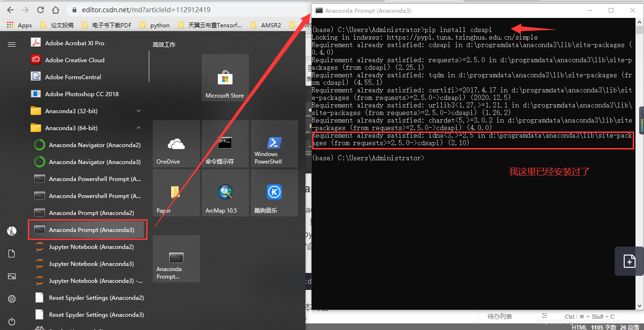Open the Apps bookmarks shortcut
Screen dimensions: 644x330
tap(20, 25)
